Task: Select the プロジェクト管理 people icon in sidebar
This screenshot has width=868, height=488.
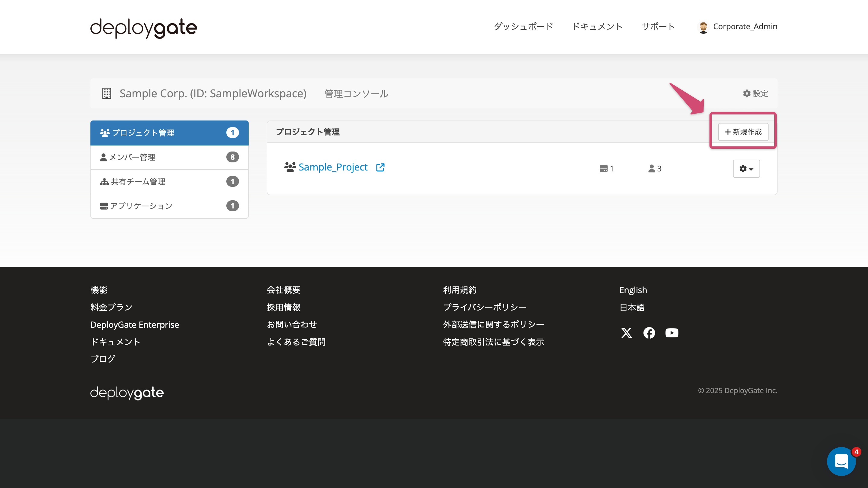Action: coord(105,132)
